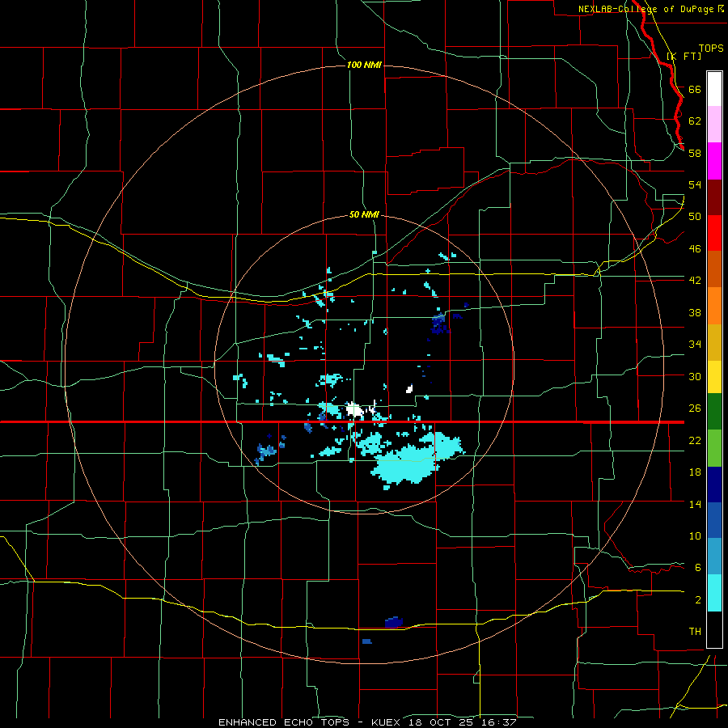
Task: Click the 58 value on the legend
Action: tap(695, 153)
